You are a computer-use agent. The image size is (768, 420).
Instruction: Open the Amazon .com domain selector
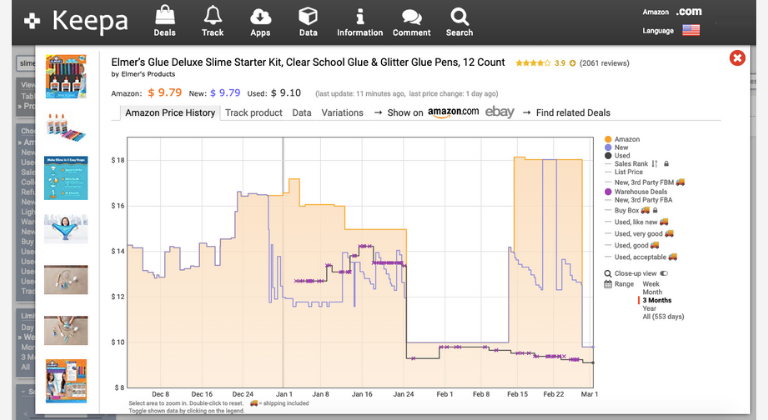(688, 11)
